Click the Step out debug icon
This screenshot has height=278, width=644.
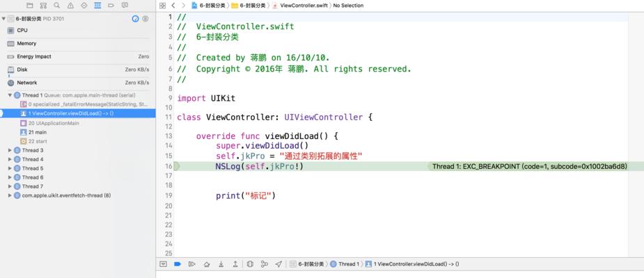[x=235, y=264]
